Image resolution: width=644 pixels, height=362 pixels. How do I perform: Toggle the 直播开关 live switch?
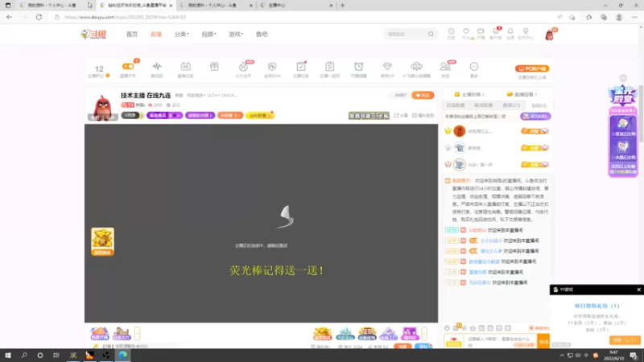128,67
